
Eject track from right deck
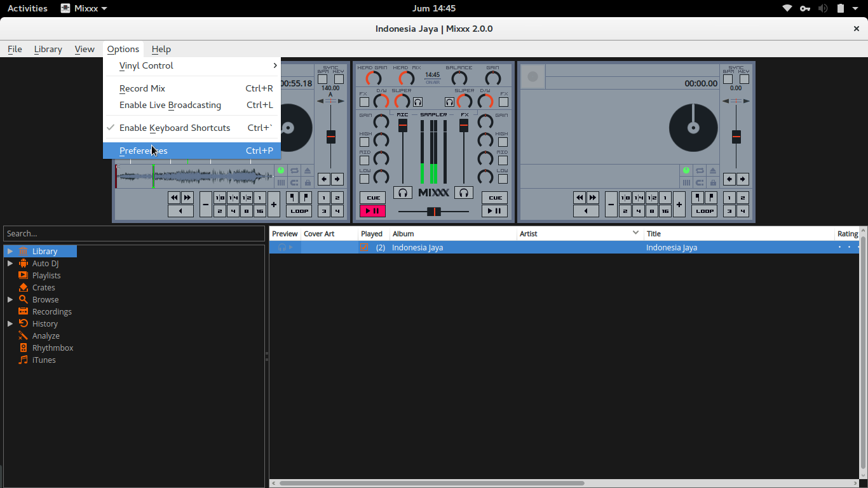point(713,171)
